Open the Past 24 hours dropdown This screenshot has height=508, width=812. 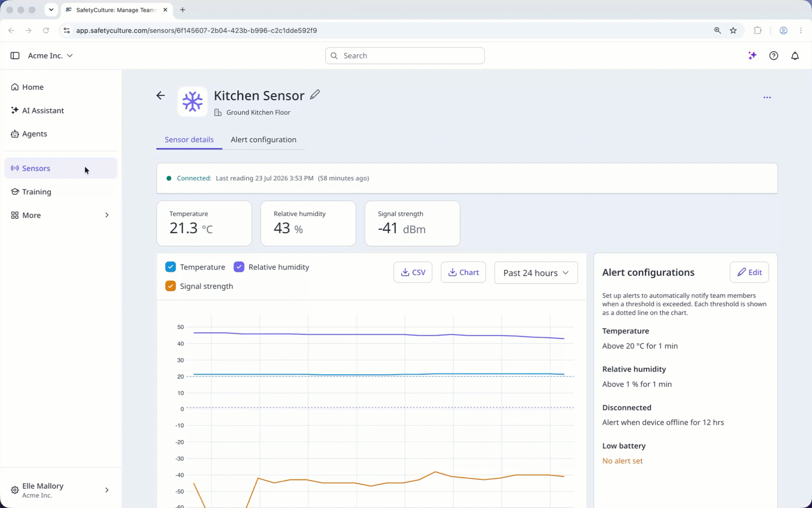(536, 273)
